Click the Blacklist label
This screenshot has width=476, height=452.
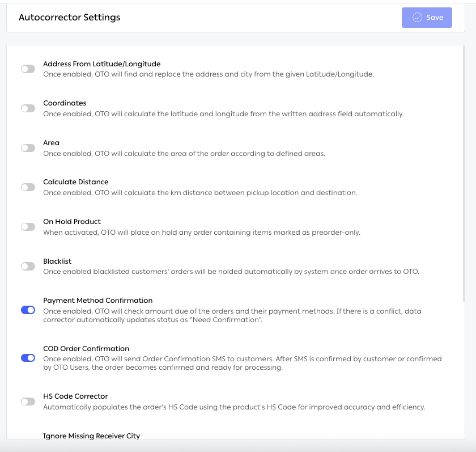pos(57,261)
